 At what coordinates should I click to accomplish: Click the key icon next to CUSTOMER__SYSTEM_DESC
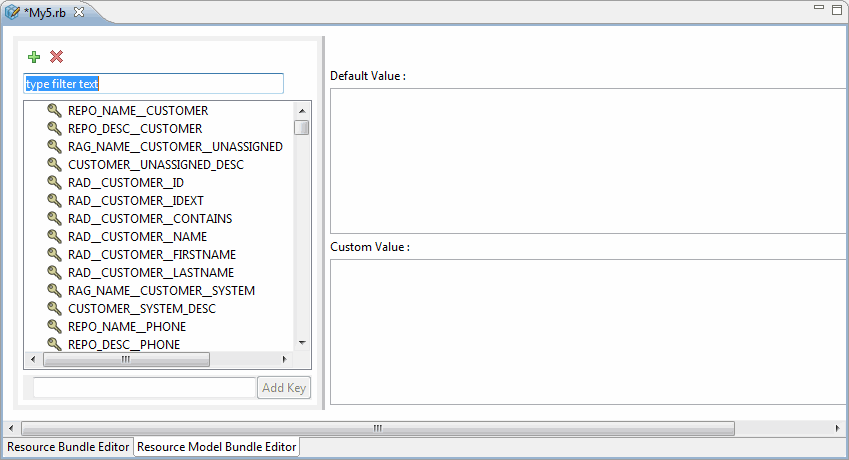tap(54, 308)
